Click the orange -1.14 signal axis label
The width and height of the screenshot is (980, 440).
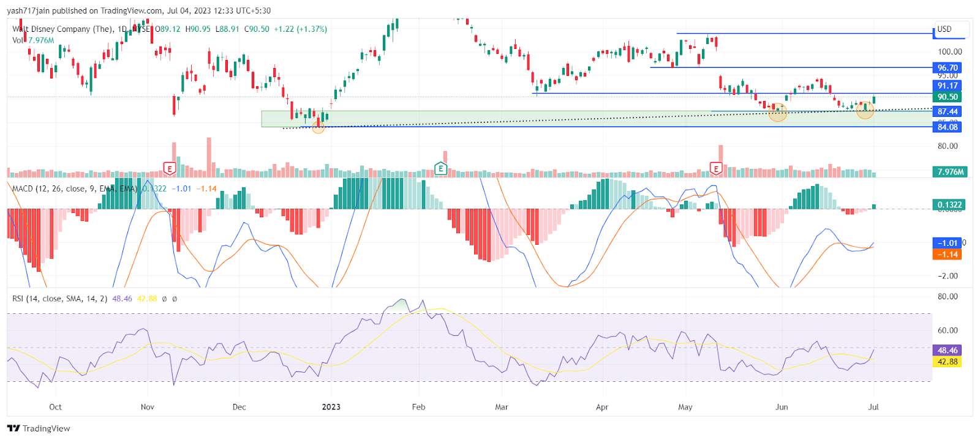click(948, 254)
